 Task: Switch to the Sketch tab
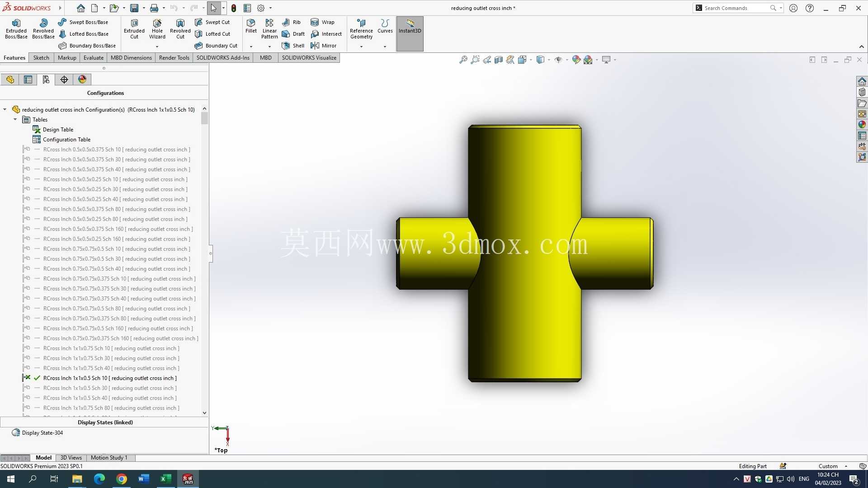41,57
